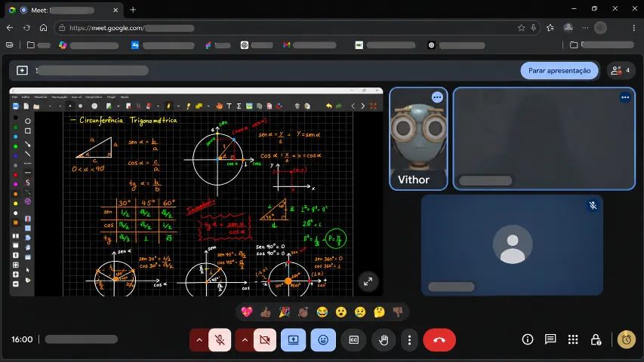Send heart reaction emoji
This screenshot has width=644, height=362.
(x=246, y=312)
